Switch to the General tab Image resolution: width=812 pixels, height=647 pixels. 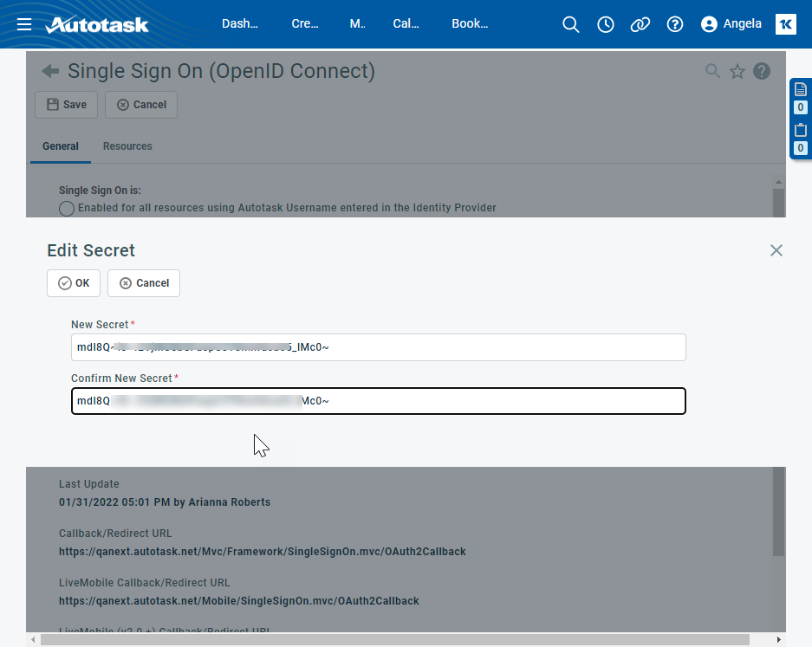pyautogui.click(x=61, y=146)
